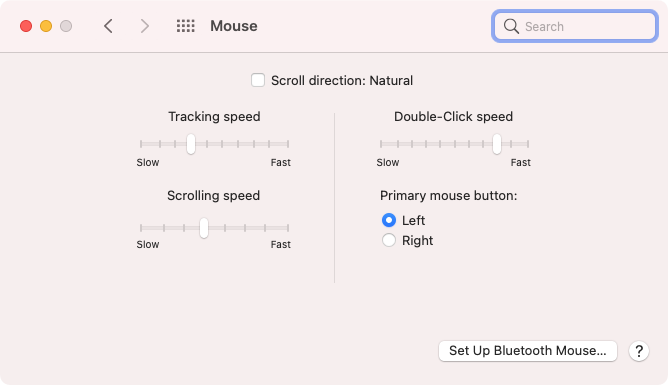Click the Double-Click speed slider knob
Image resolution: width=668 pixels, height=385 pixels.
click(x=497, y=144)
